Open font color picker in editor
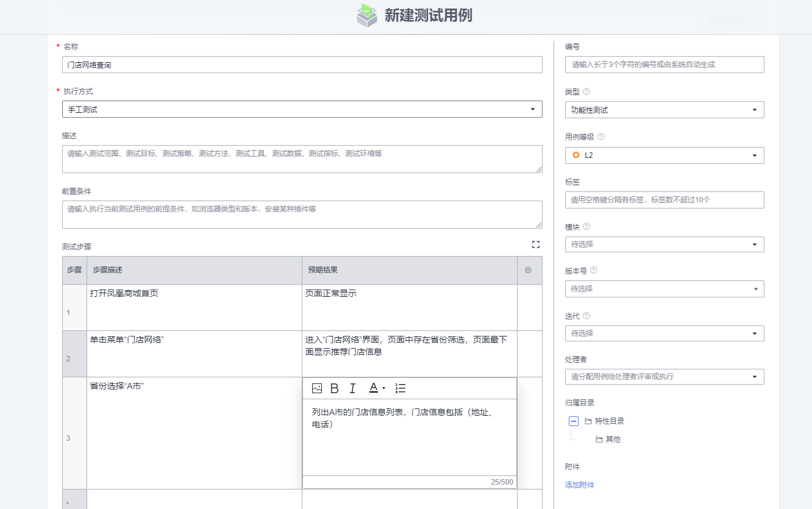The image size is (812, 509). [x=377, y=388]
